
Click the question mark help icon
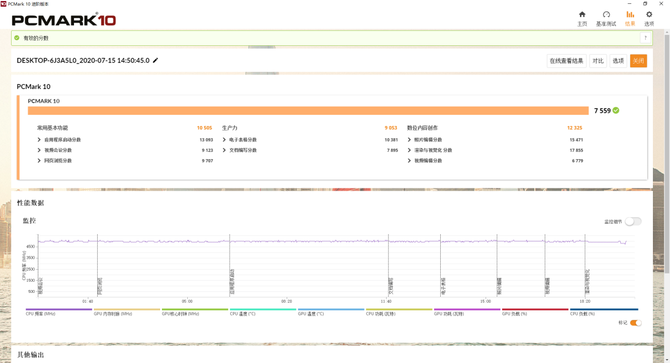tap(645, 38)
